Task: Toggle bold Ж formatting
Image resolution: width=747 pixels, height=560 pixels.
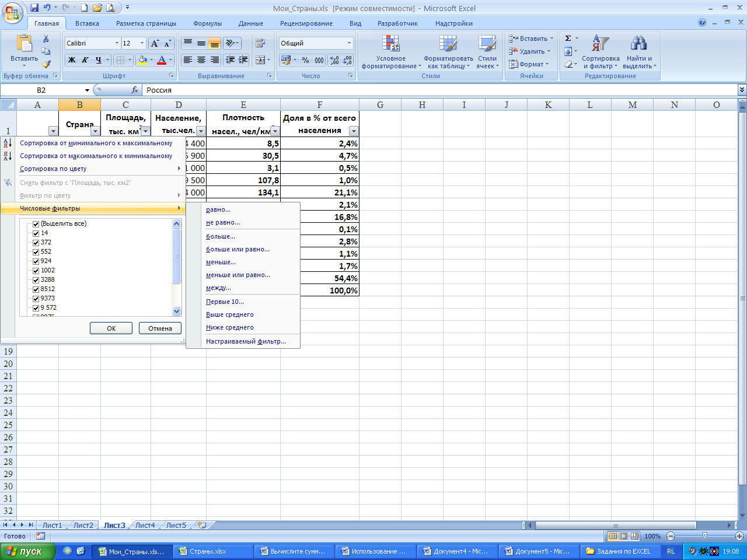Action: point(72,60)
